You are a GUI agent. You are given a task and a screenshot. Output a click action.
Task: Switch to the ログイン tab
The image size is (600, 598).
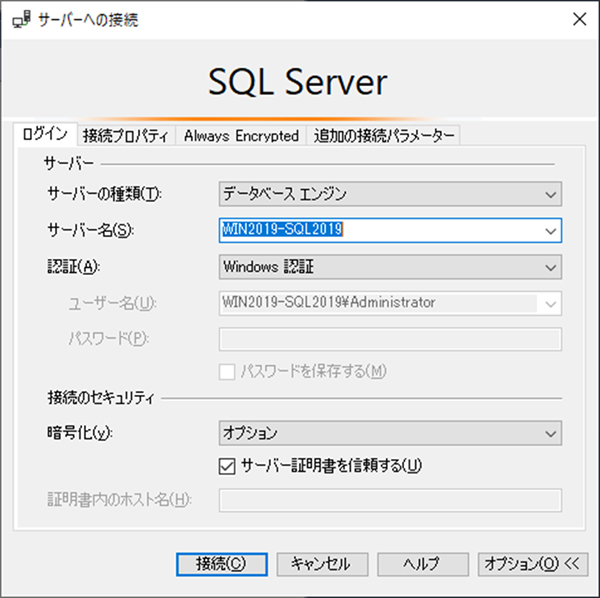[x=45, y=134]
